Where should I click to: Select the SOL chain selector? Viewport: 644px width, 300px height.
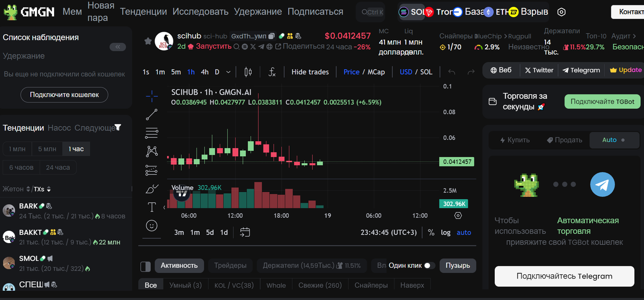click(x=412, y=12)
